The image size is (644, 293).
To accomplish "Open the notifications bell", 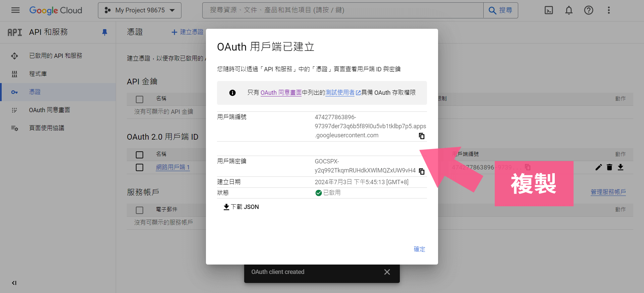I will 569,10.
